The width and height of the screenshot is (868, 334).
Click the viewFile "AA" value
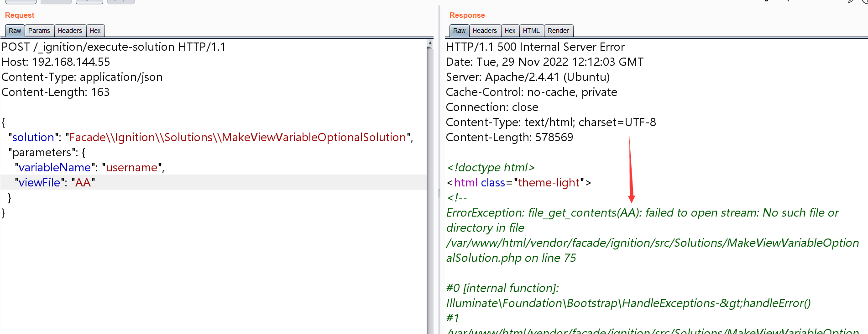tap(83, 183)
